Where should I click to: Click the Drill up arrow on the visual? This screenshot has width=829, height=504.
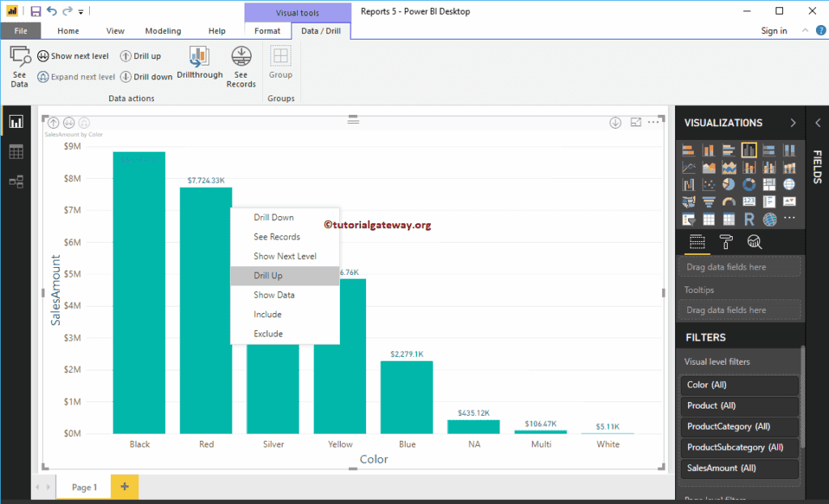click(x=53, y=122)
